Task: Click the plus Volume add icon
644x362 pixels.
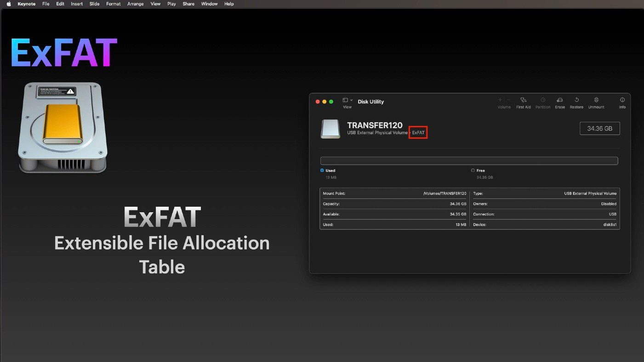Action: [500, 100]
